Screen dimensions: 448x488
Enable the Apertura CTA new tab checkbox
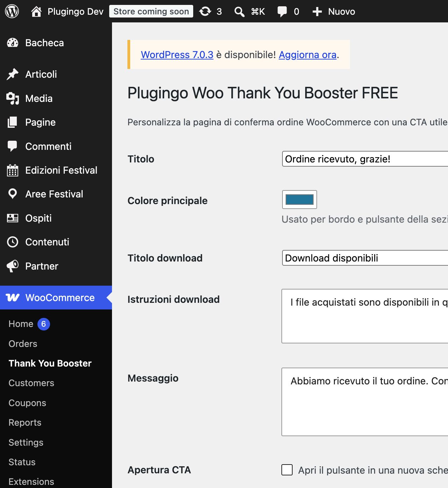coord(287,470)
